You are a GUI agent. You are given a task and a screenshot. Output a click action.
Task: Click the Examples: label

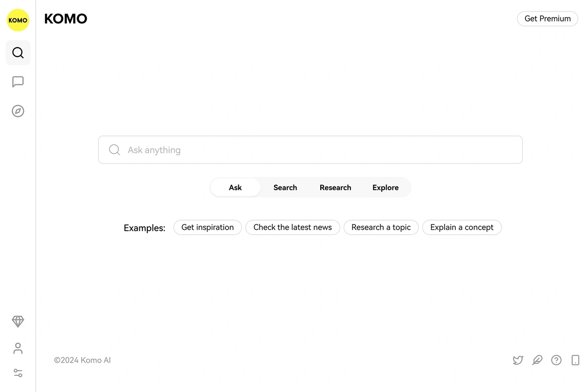pyautogui.click(x=145, y=228)
